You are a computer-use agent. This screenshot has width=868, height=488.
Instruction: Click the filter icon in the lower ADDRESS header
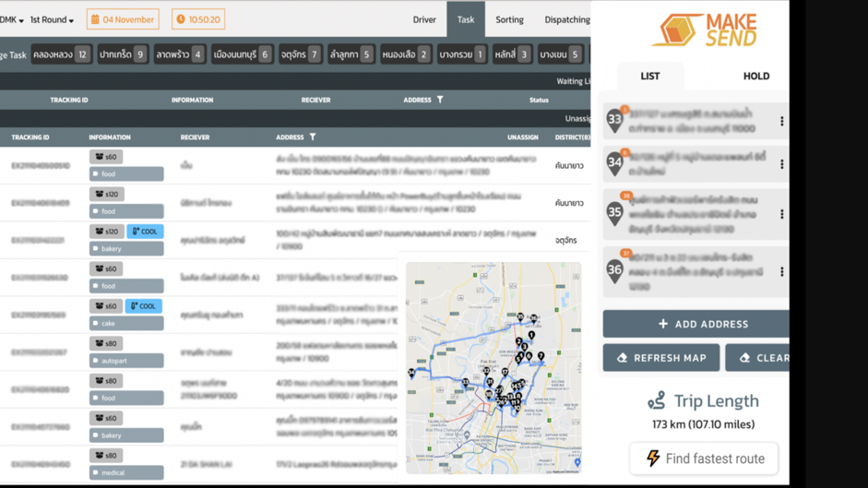313,137
